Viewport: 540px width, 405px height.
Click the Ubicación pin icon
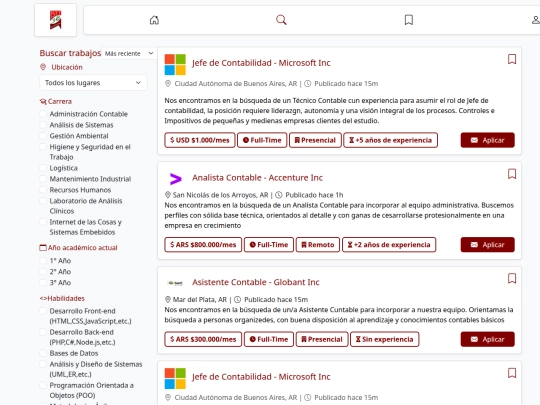coord(43,67)
